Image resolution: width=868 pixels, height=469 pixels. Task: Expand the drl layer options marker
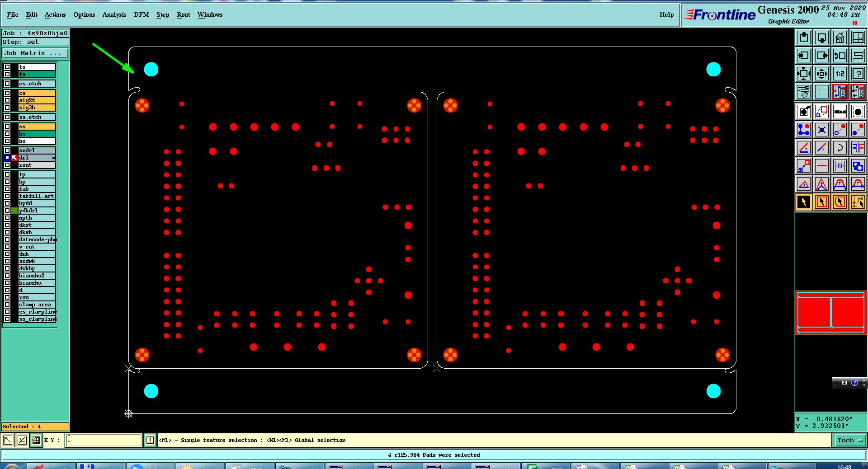coord(53,158)
